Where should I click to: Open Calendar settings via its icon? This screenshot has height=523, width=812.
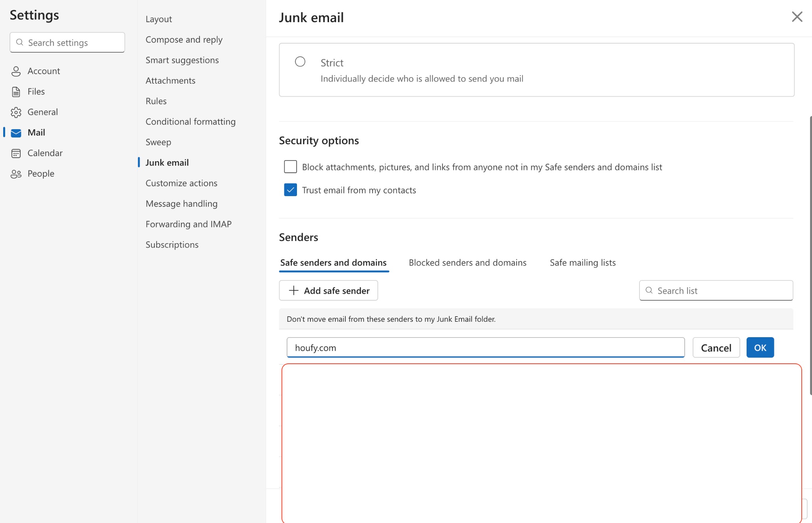click(16, 153)
